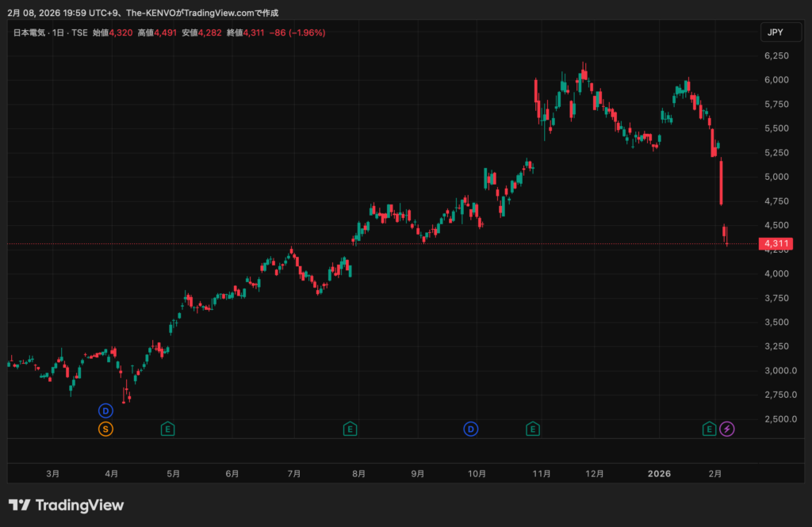Click the 8月 label on time axis
The width and height of the screenshot is (812, 527).
point(358,474)
